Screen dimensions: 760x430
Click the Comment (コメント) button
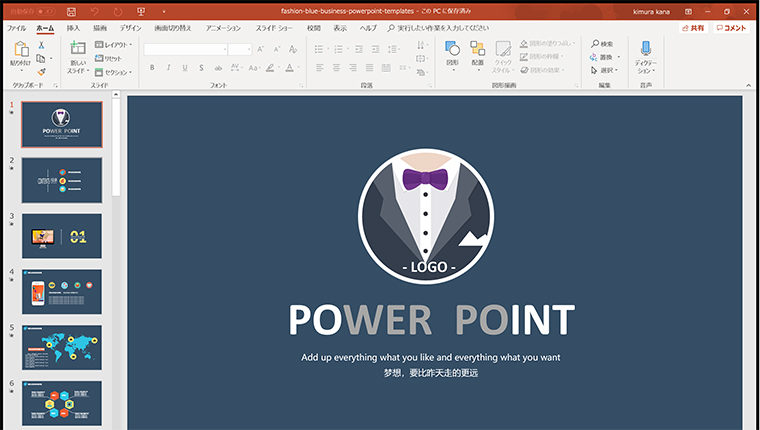tap(732, 28)
